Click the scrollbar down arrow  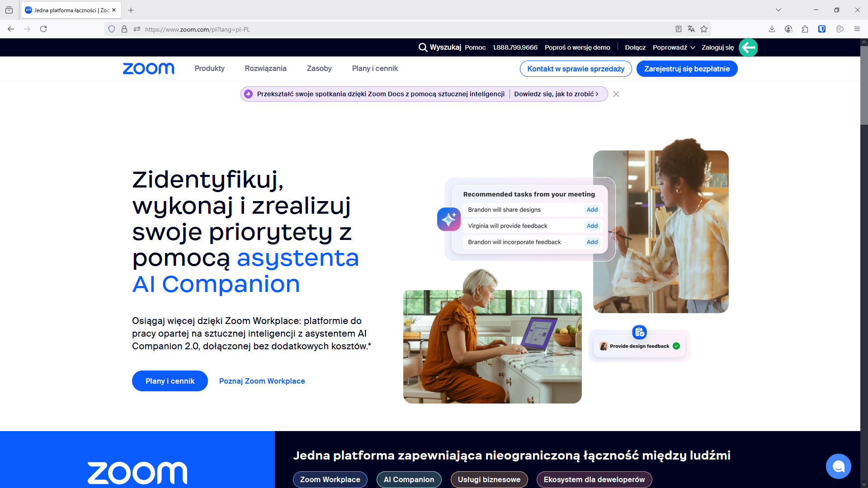[864, 484]
